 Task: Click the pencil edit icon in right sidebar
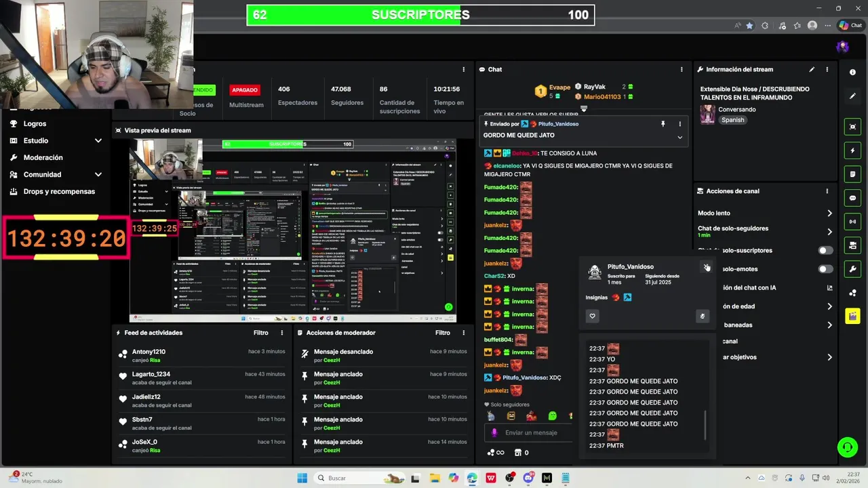[852, 96]
